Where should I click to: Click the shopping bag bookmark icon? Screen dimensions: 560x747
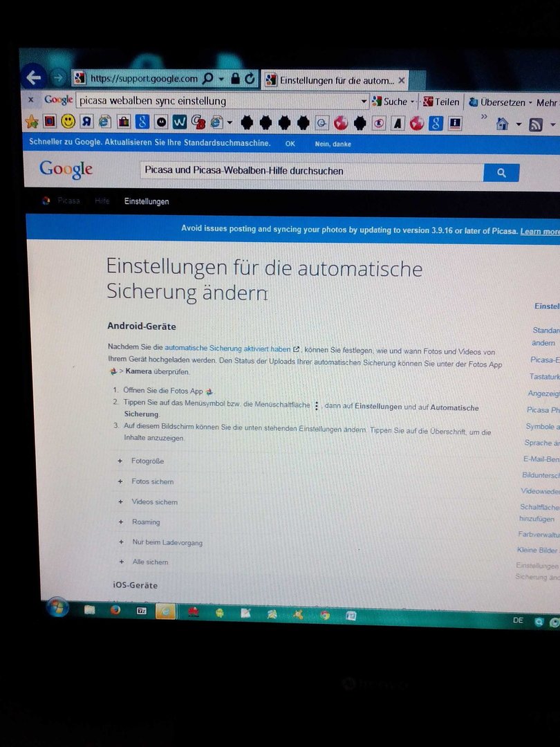[124, 122]
